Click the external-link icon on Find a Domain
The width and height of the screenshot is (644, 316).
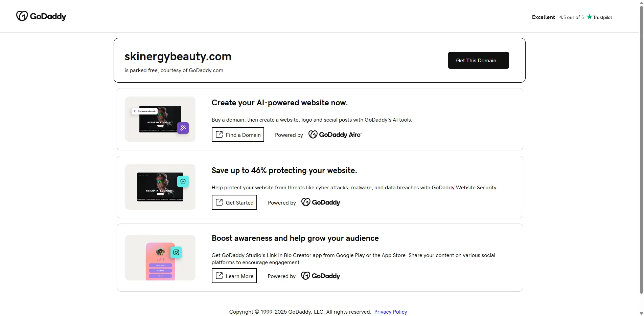click(220, 134)
